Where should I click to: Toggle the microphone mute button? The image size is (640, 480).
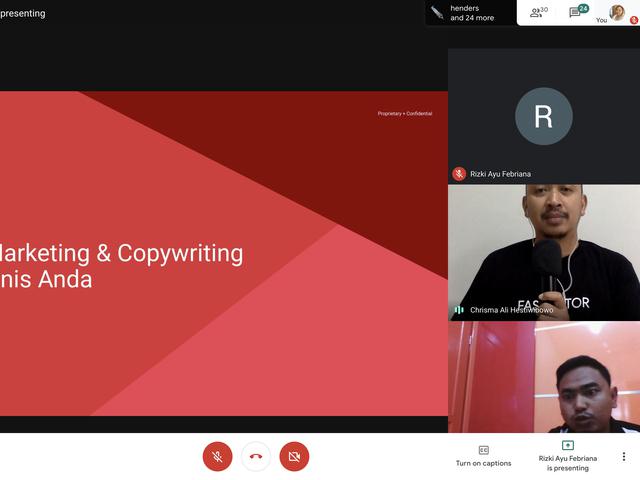217,456
